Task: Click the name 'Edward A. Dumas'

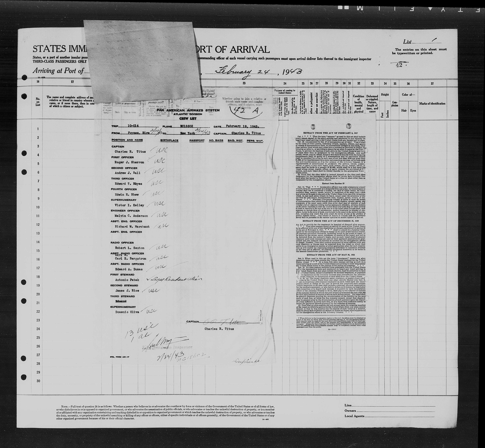Action: 129,269
